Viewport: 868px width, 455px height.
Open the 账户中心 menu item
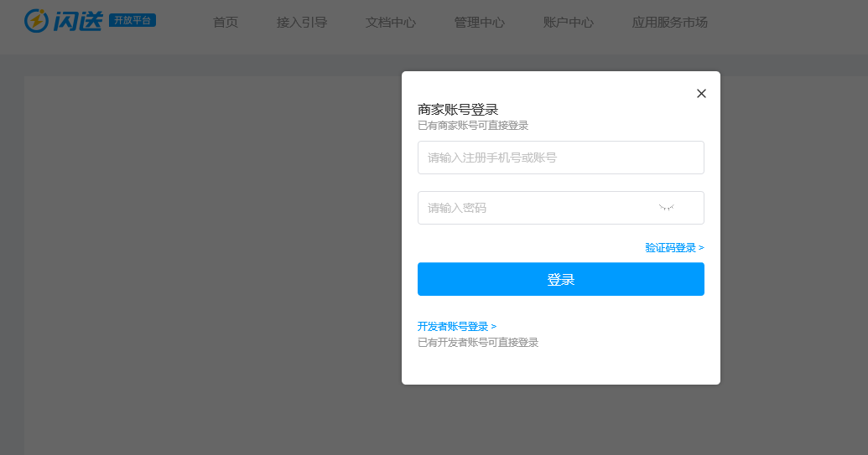pyautogui.click(x=569, y=23)
